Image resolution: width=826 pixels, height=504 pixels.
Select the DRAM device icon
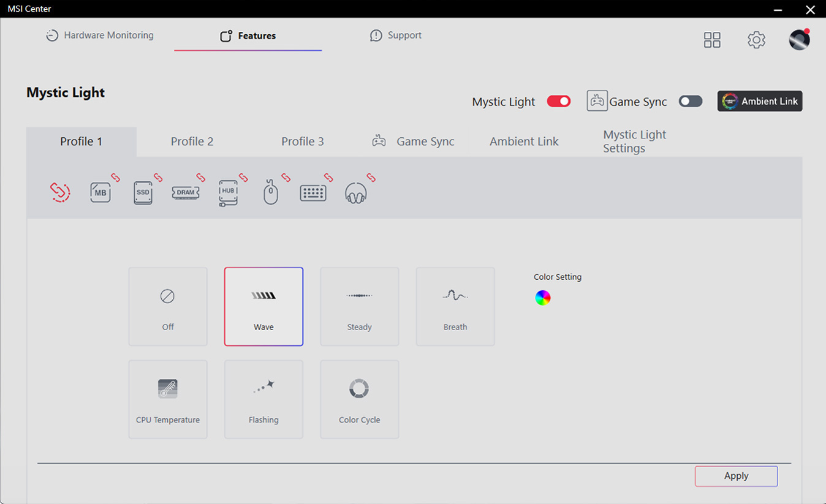[x=186, y=192]
